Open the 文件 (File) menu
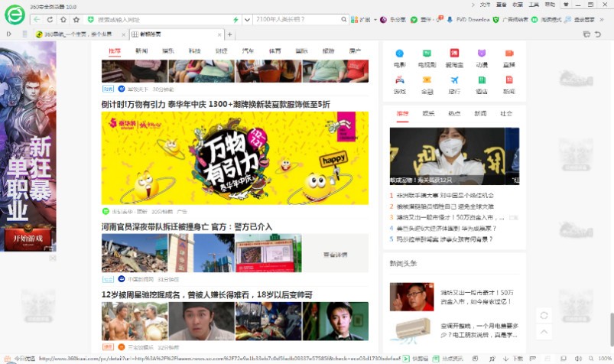The width and height of the screenshot is (614, 364). pyautogui.click(x=485, y=5)
